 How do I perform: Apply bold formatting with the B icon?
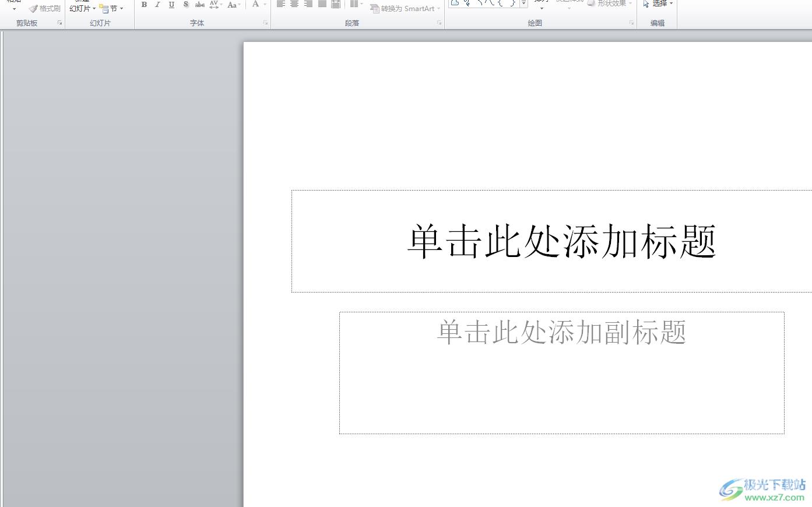(x=144, y=5)
